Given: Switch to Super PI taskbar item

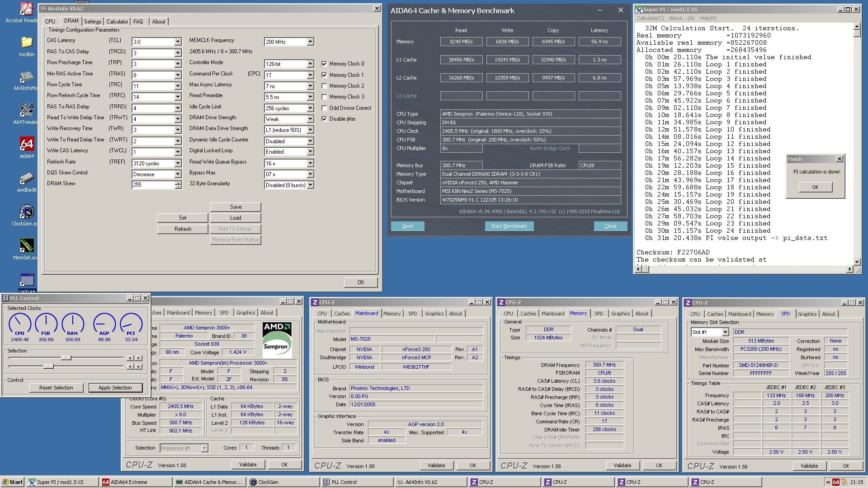Looking at the screenshot, I should [x=62, y=482].
